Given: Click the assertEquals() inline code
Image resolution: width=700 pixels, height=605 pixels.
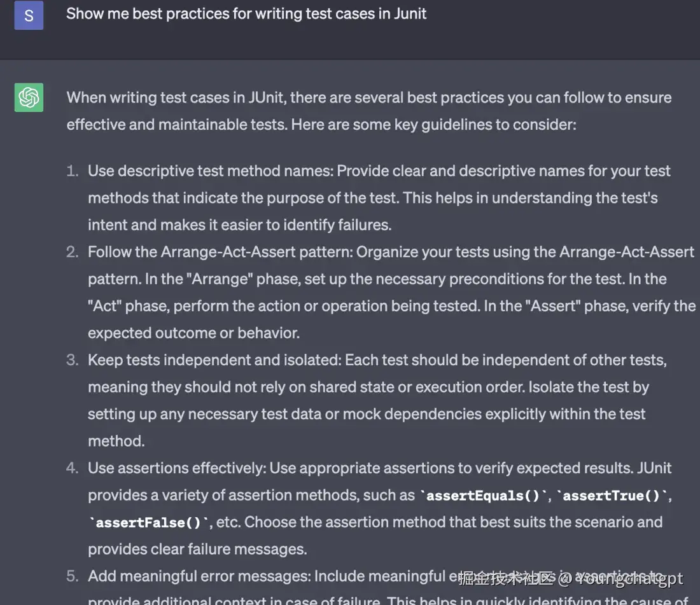Looking at the screenshot, I should [483, 496].
